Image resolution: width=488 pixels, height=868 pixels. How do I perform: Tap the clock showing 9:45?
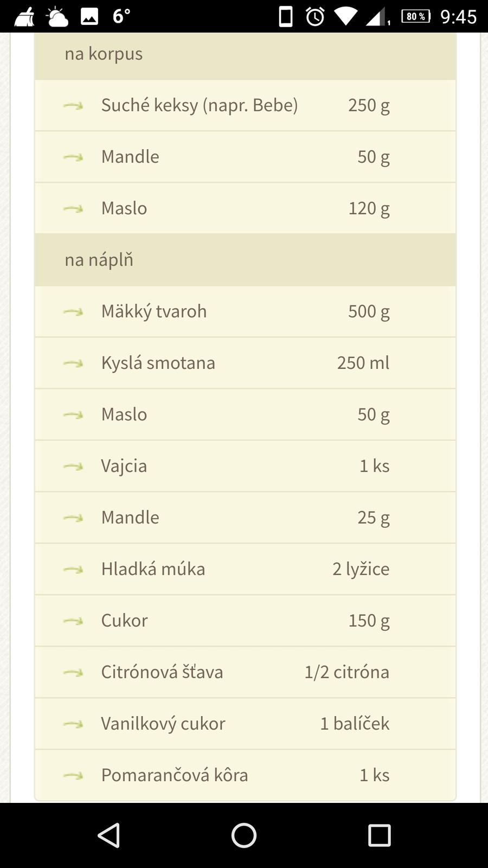[x=458, y=17]
